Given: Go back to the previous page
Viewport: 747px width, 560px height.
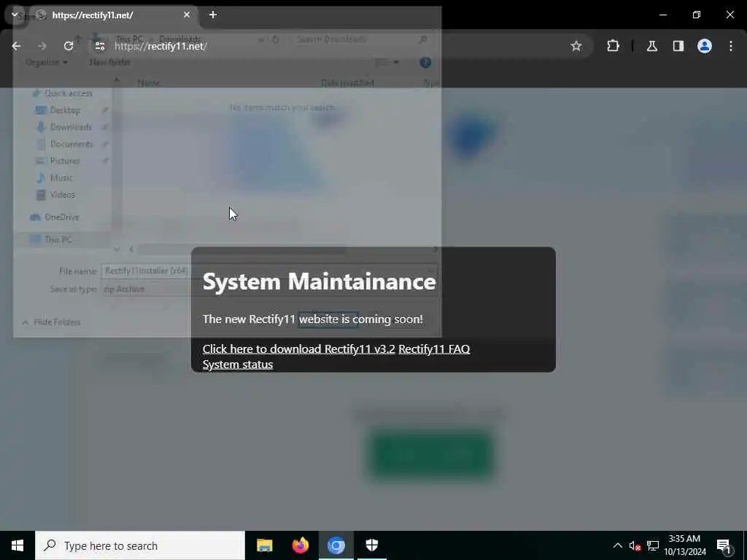Looking at the screenshot, I should 16,46.
